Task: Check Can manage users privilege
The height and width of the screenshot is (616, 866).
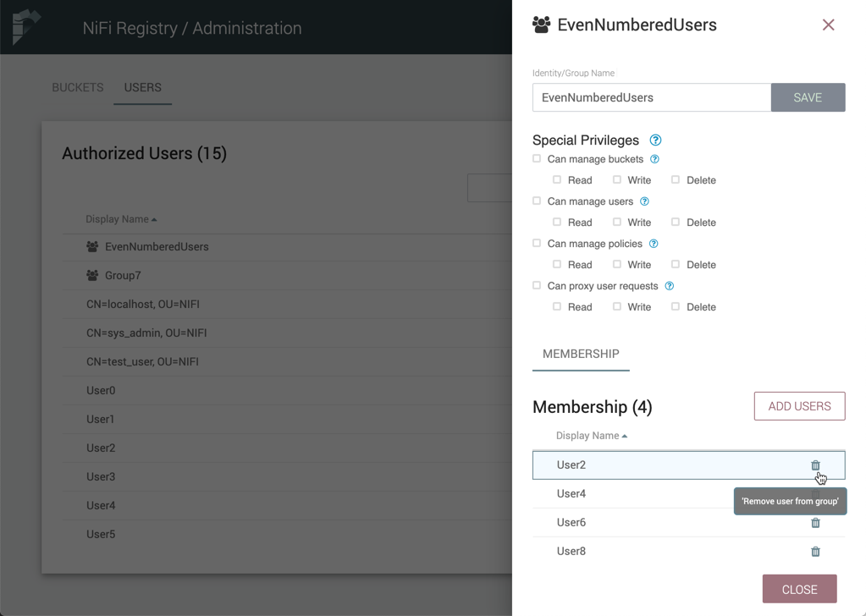Action: pos(537,201)
